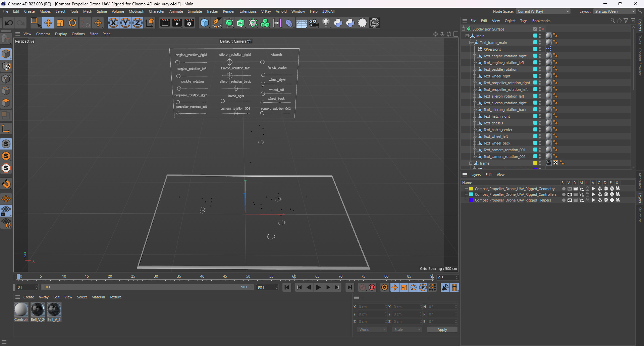Viewport: 644px width, 346px height.
Task: Select the Rotate tool
Action: (x=72, y=23)
